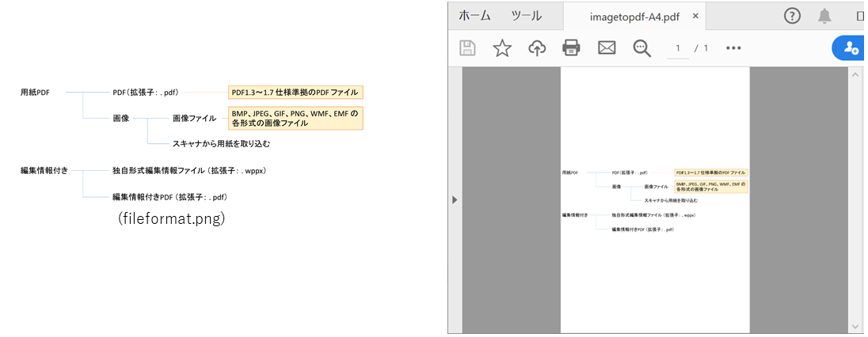This screenshot has width=868, height=337.
Task: Click the scroll down arrow on scrollbar
Action: (855, 325)
